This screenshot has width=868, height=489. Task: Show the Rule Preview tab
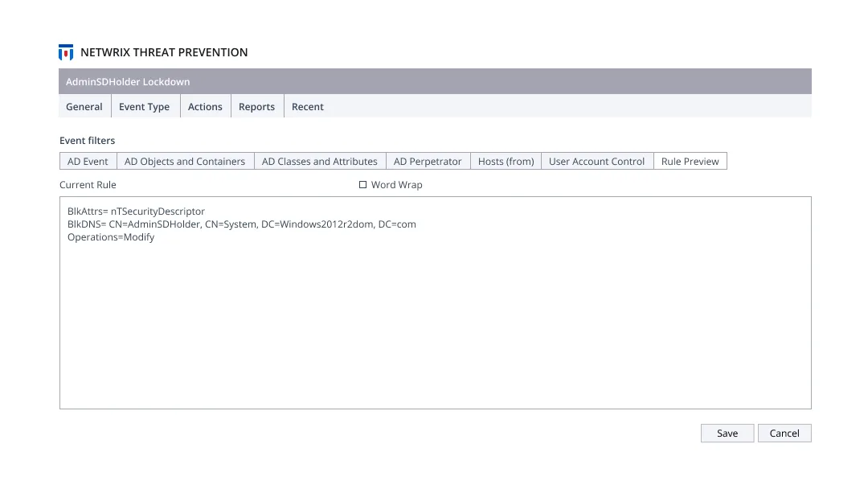coord(690,161)
